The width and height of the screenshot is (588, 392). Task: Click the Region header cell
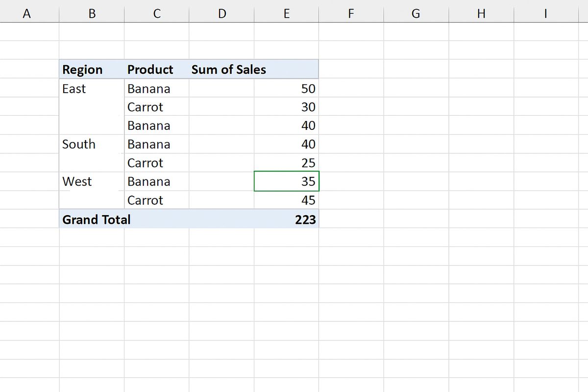point(92,70)
